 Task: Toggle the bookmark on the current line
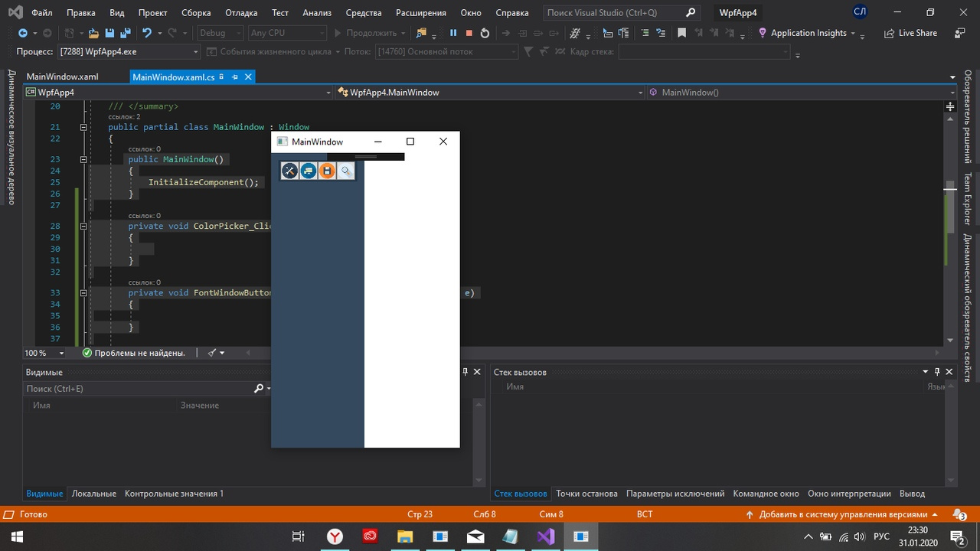[681, 33]
